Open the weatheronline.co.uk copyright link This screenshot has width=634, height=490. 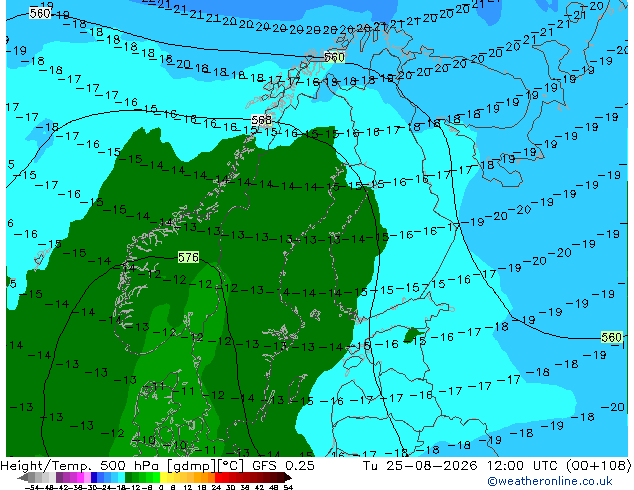pos(549,481)
